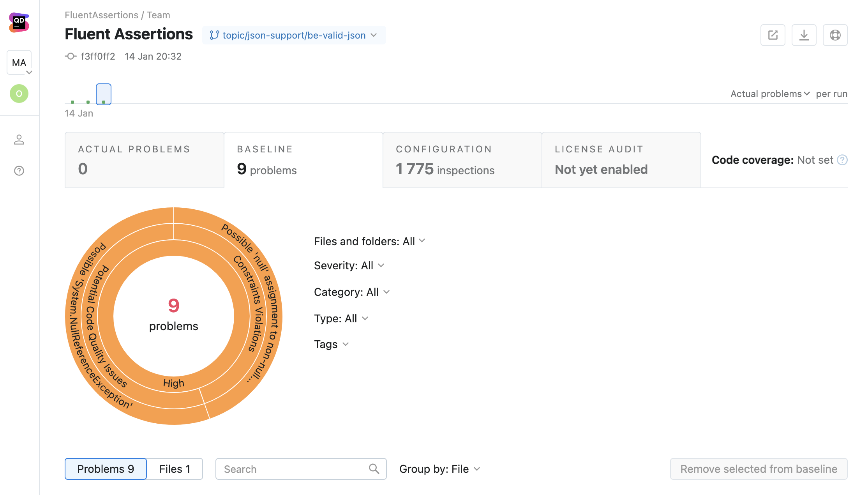868x495 pixels.
Task: Switch to the License Audit tab
Action: click(621, 160)
